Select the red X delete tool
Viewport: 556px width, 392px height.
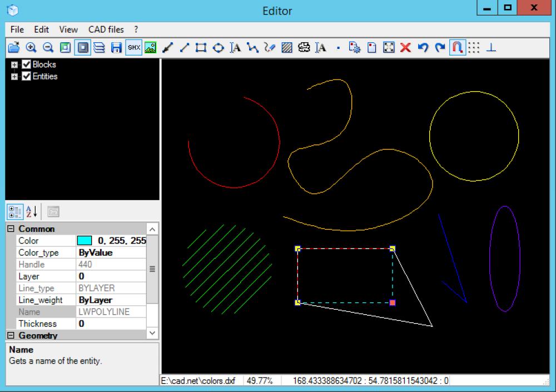click(405, 47)
